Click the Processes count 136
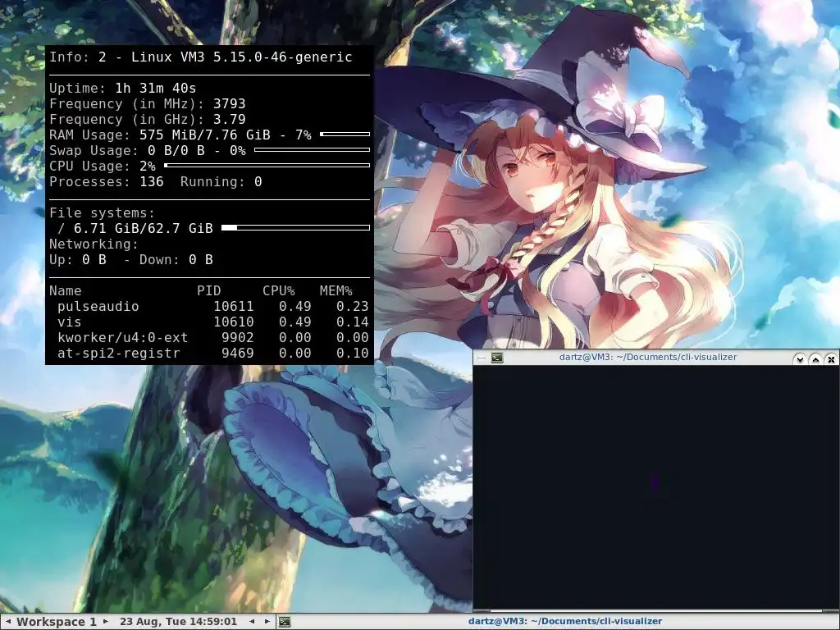This screenshot has height=630, width=840. (x=152, y=181)
